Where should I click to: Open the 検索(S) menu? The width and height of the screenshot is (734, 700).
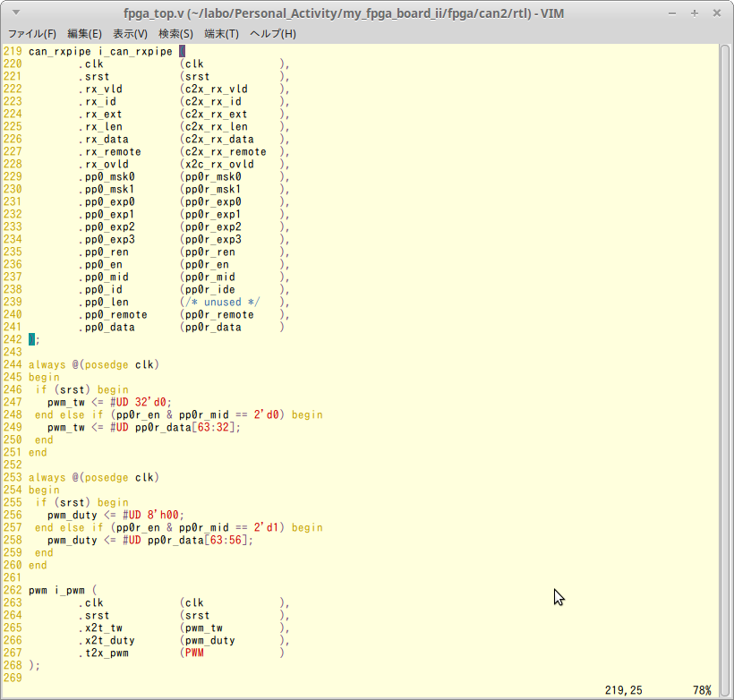tap(176, 34)
